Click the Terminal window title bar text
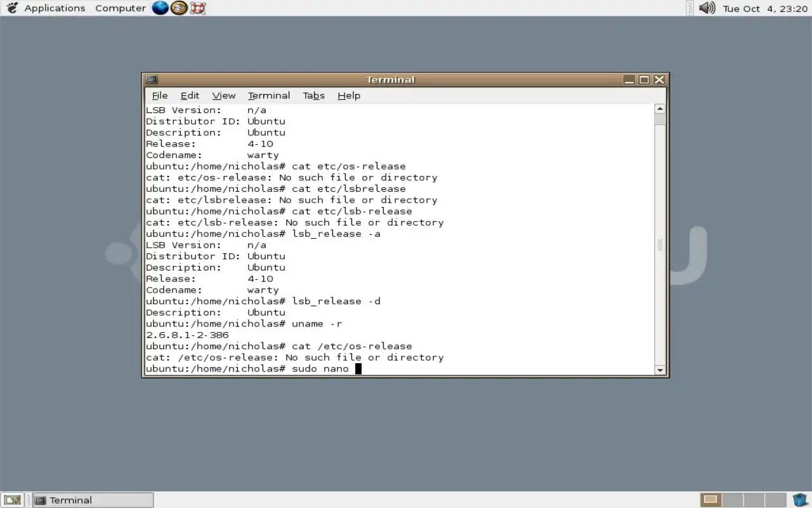 pyautogui.click(x=390, y=79)
